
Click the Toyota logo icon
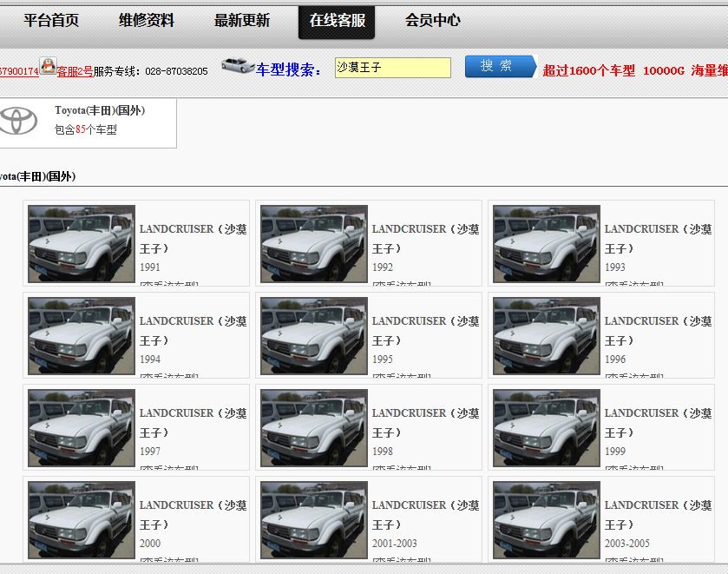[17, 121]
